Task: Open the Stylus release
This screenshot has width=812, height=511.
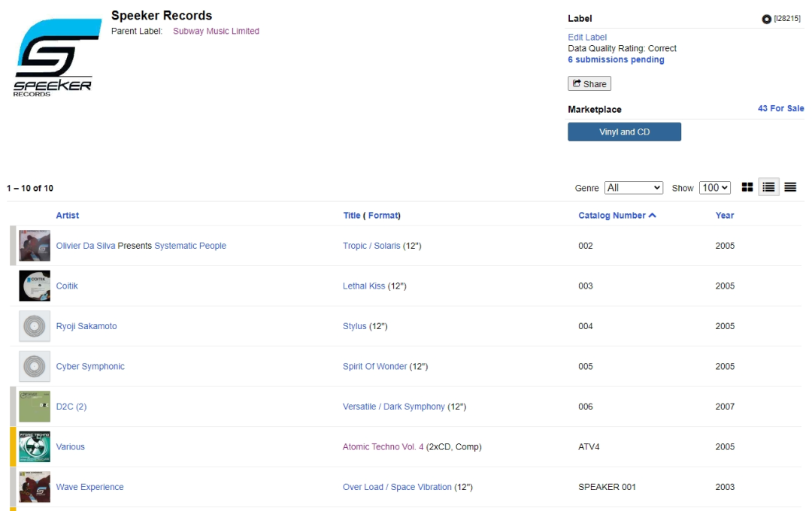Action: click(354, 326)
